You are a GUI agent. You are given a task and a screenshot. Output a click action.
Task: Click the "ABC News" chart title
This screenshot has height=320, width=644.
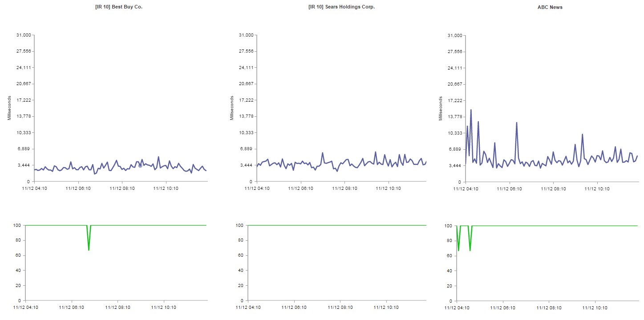click(x=550, y=7)
